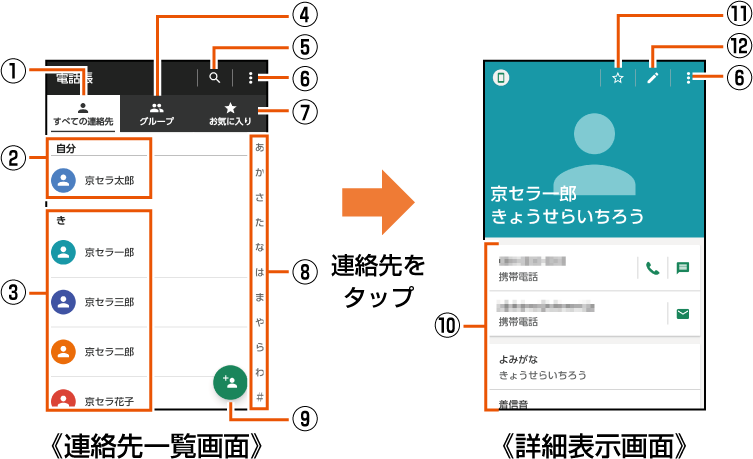This screenshot has width=753, height=459.
Task: Open the overflow menu in the phonebook list header
Action: [x=250, y=78]
